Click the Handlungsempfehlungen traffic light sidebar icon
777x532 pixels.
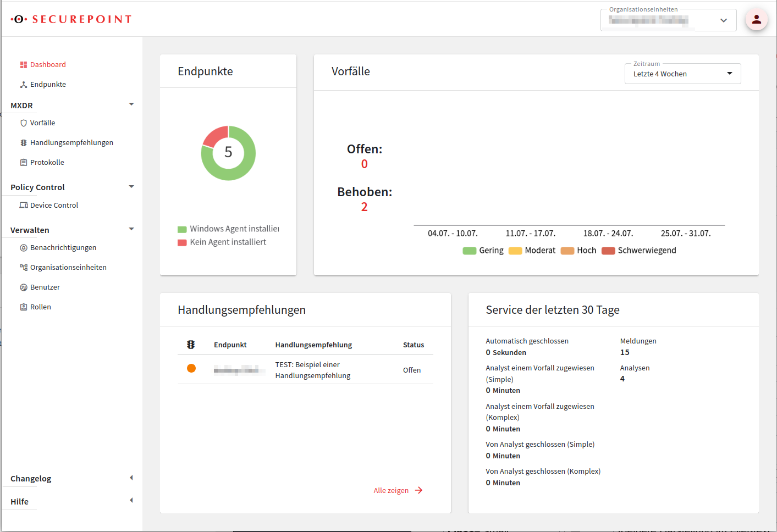point(24,143)
